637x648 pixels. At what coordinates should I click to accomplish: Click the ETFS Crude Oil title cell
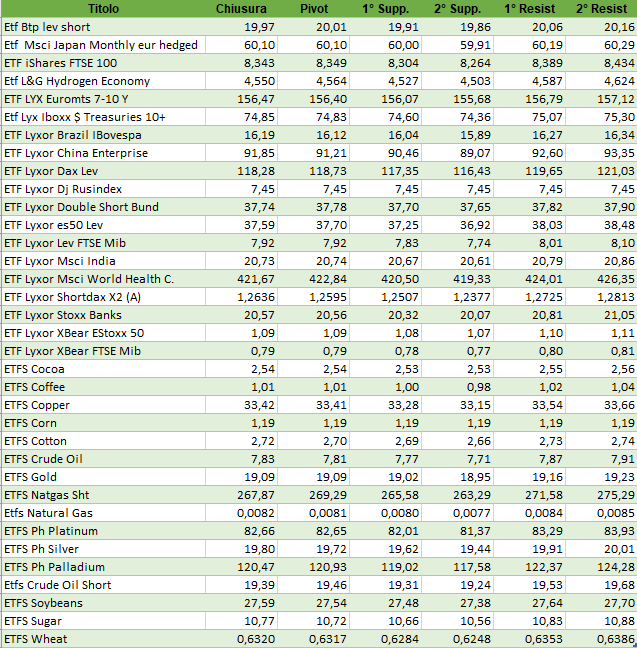(x=103, y=459)
